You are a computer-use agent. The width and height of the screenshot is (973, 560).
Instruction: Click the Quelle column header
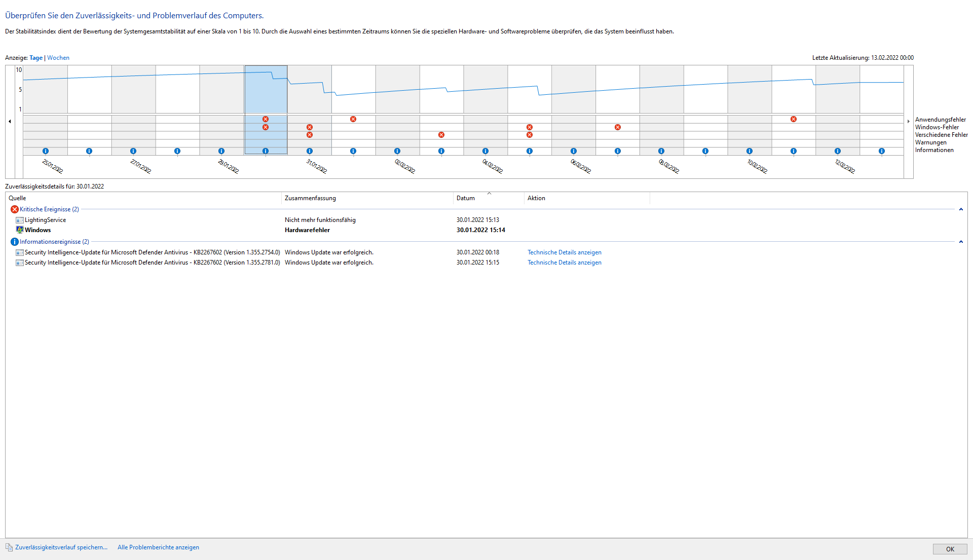17,198
